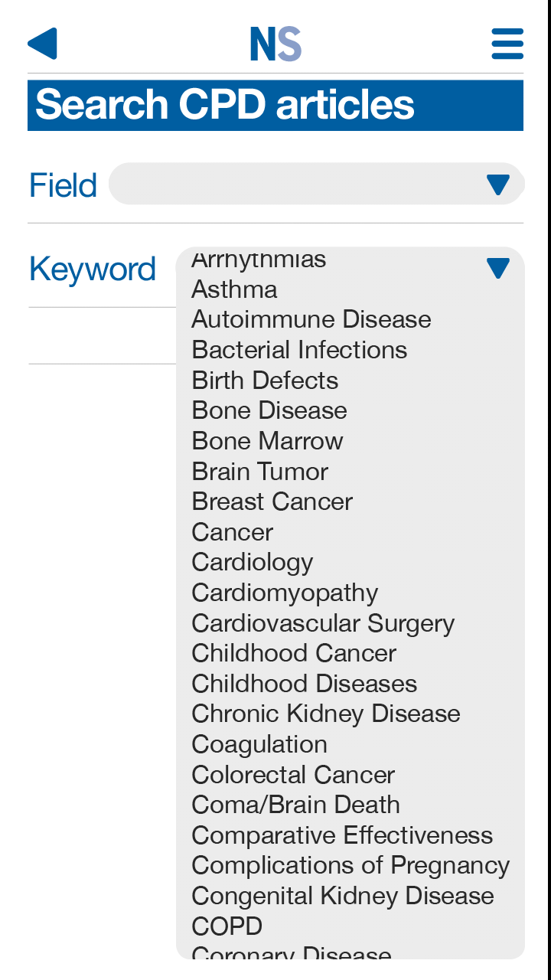
Task: Select Asthma from keyword list
Action: pyautogui.click(x=234, y=289)
